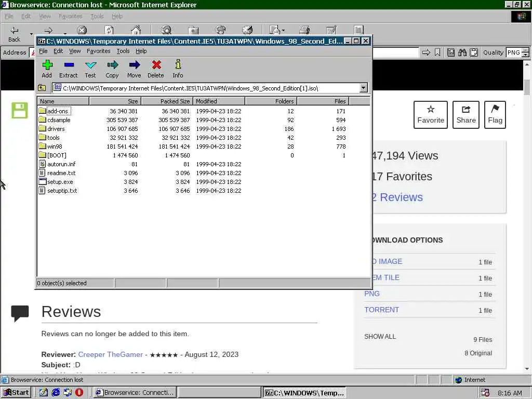The height and width of the screenshot is (399, 532).
Task: Open 7-Zip File menu
Action: pyautogui.click(x=43, y=51)
